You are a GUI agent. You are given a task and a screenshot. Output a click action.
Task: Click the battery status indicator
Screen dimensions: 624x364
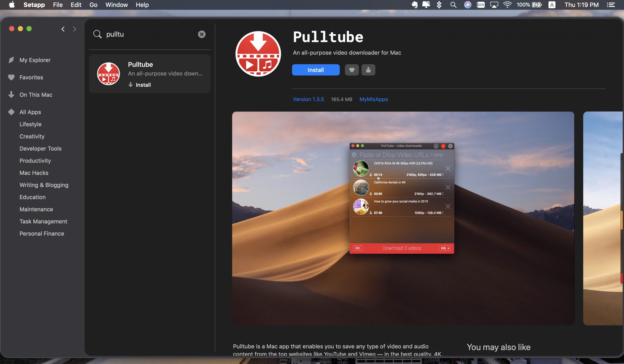click(x=529, y=5)
